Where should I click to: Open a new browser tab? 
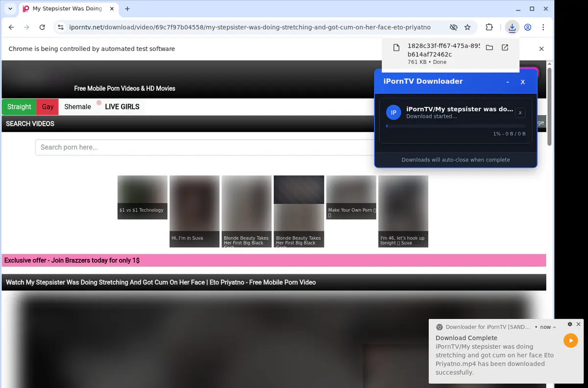[127, 9]
